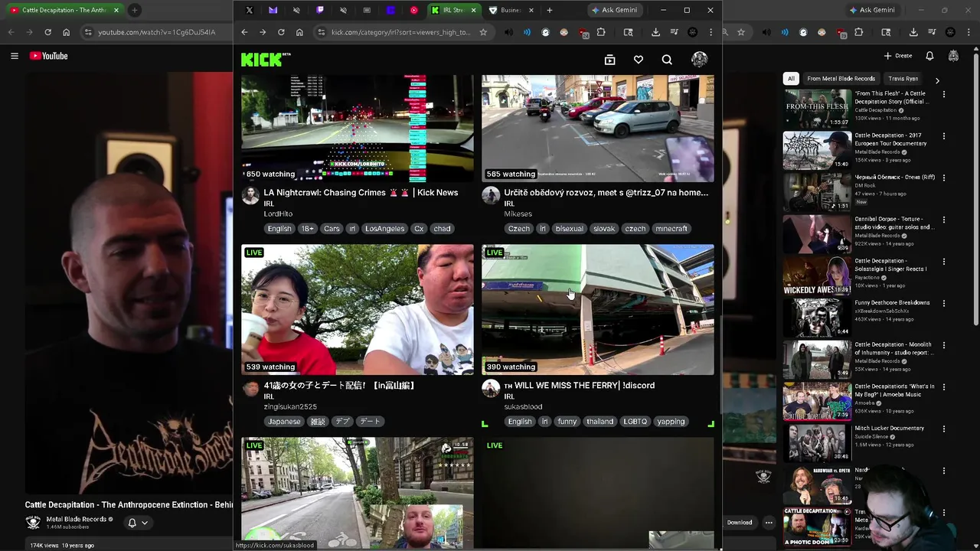The image size is (980, 551).
Task: Click the Download button under YouTube video
Action: click(x=739, y=523)
